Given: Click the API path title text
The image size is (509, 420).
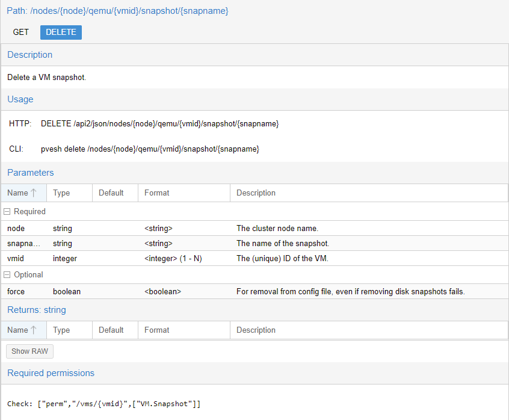Looking at the screenshot, I should click(x=117, y=11).
